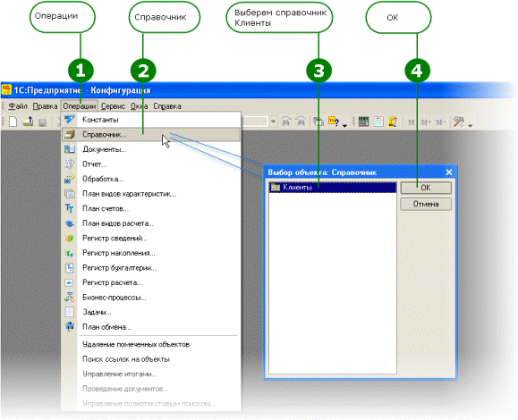Open the Правка menu
This screenshot has width=518, height=420.
click(45, 106)
